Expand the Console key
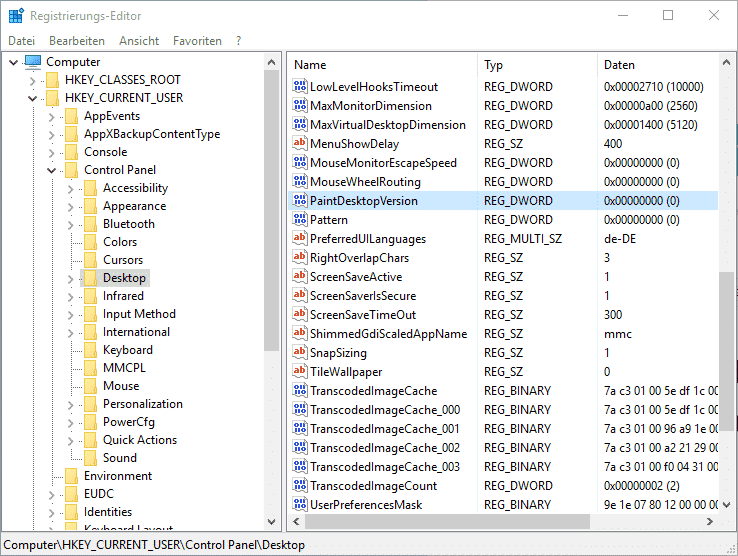The width and height of the screenshot is (738, 556). point(52,153)
